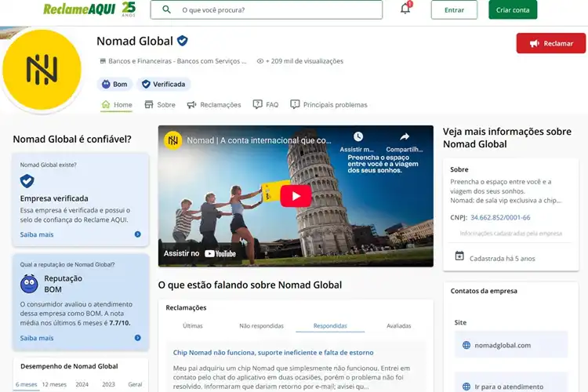Screen dimensions: 588x392
Task: Click the Bancos e Financeiras category text
Action: click(x=177, y=61)
